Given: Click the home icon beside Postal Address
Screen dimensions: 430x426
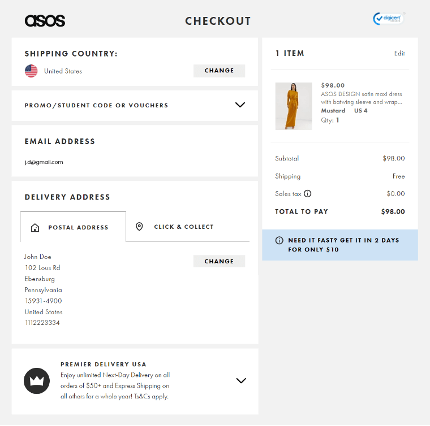Looking at the screenshot, I should 35,228.
